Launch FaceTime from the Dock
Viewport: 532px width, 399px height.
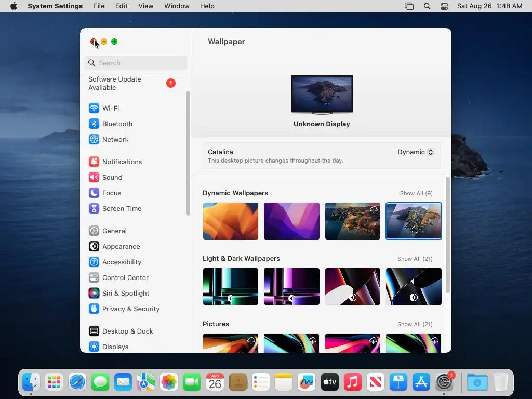click(192, 382)
